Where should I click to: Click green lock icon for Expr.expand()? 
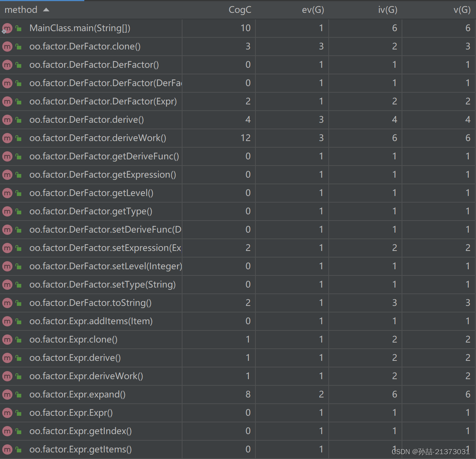point(18,394)
